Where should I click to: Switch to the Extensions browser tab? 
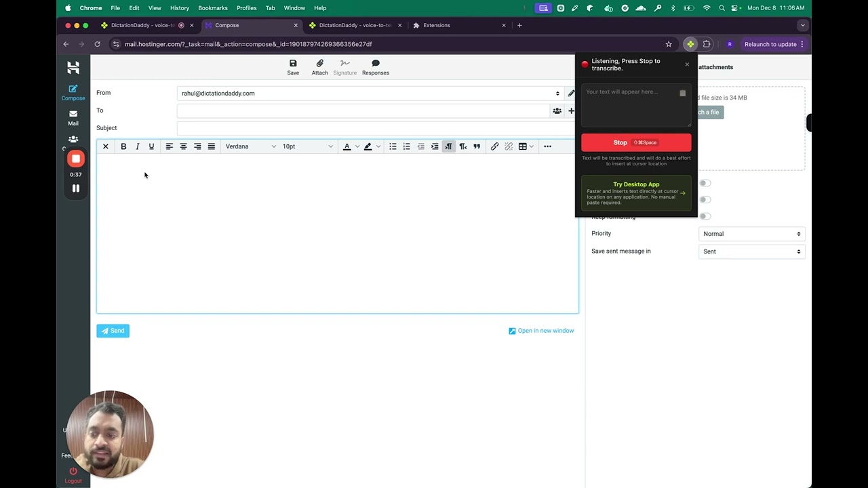point(459,25)
